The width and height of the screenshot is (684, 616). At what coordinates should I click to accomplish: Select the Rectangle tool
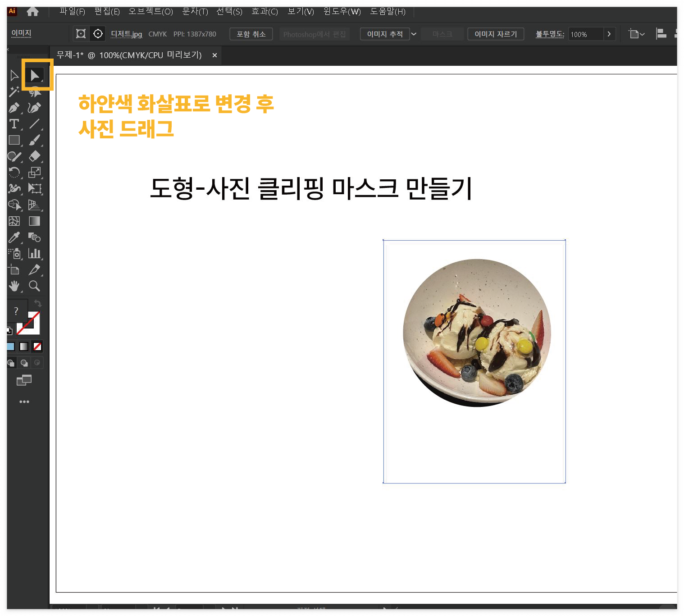14,140
